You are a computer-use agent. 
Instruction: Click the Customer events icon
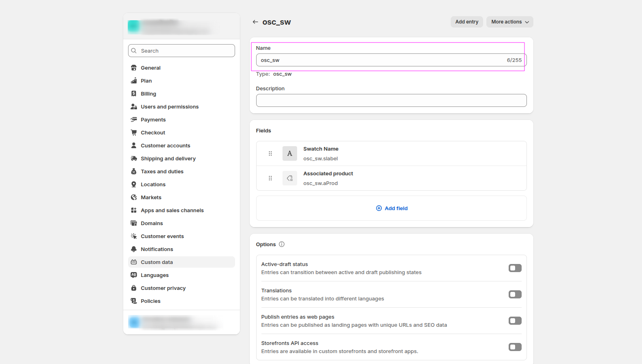pos(134,236)
